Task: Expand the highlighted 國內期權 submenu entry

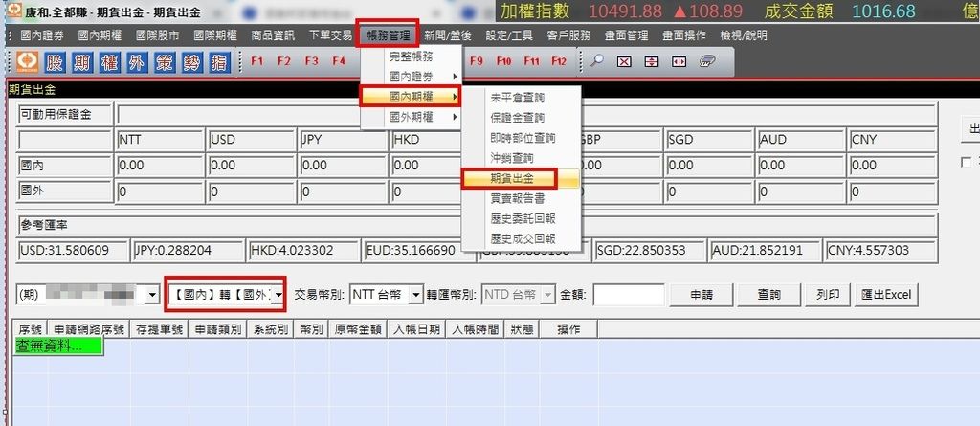Action: point(411,97)
